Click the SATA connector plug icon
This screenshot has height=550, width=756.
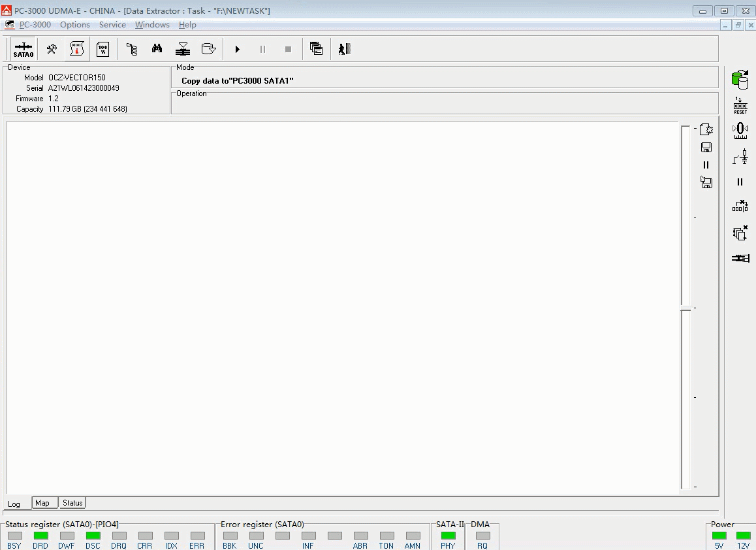[740, 259]
